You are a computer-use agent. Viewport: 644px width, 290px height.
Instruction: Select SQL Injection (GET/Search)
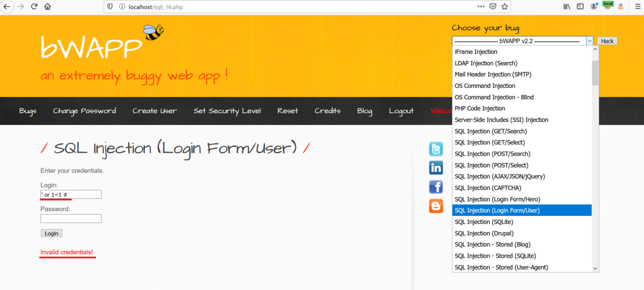(x=522, y=131)
